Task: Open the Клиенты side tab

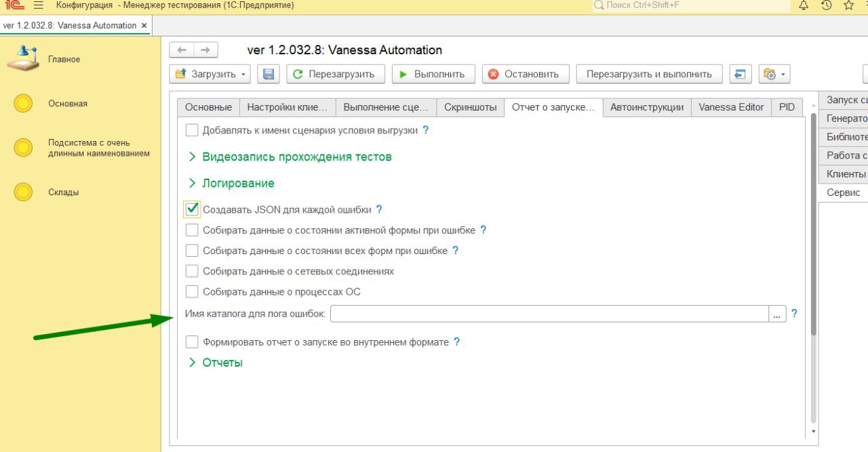Action: (844, 174)
